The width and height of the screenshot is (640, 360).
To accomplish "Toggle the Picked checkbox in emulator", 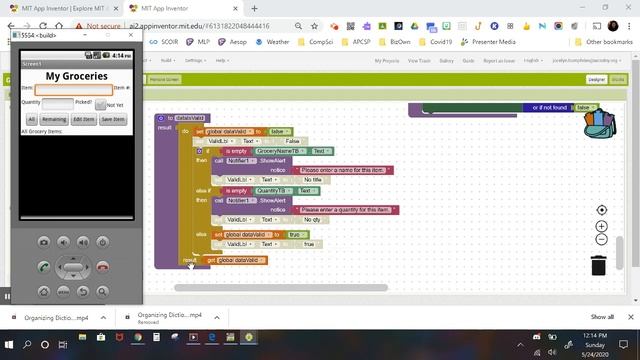I will tap(100, 104).
